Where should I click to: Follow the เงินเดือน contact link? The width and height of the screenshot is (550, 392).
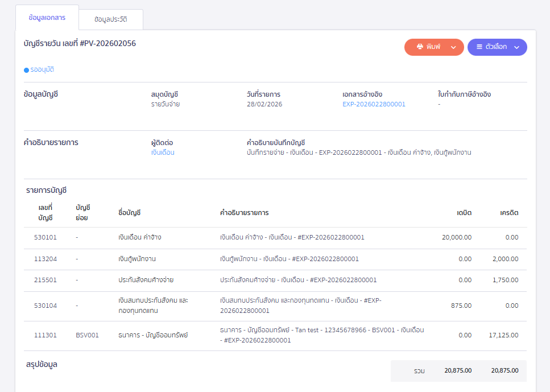pyautogui.click(x=163, y=152)
